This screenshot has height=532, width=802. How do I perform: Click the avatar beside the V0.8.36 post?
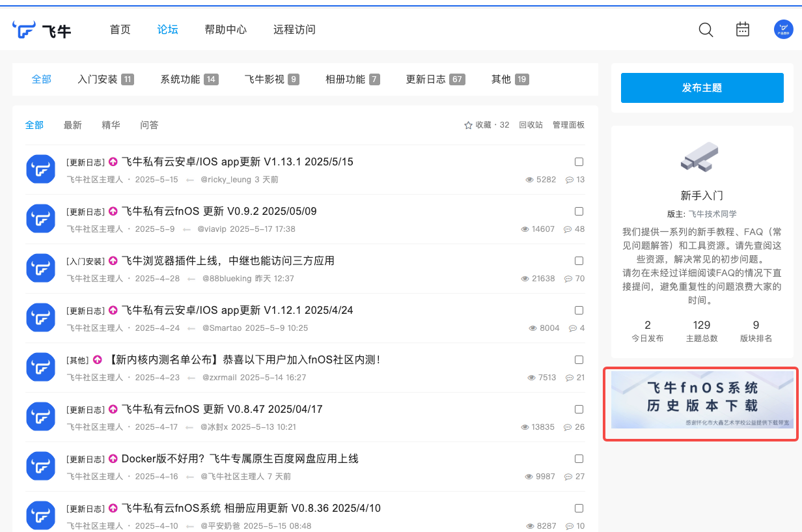(x=40, y=516)
